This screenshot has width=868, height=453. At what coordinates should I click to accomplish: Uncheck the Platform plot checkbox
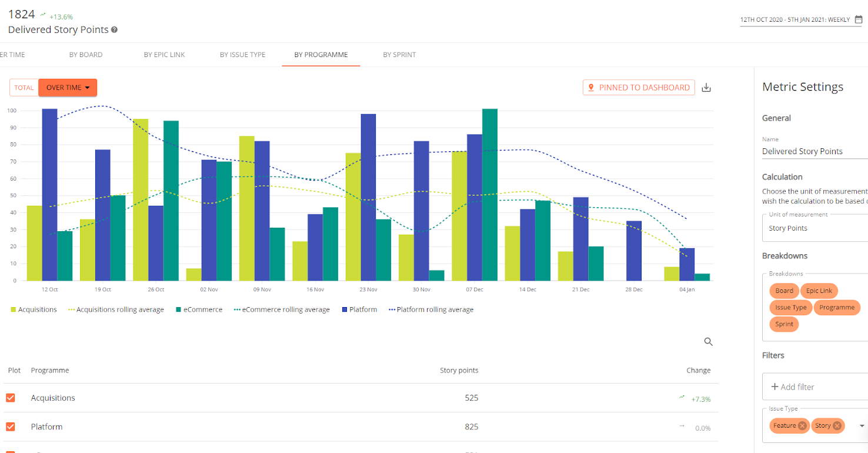point(10,427)
